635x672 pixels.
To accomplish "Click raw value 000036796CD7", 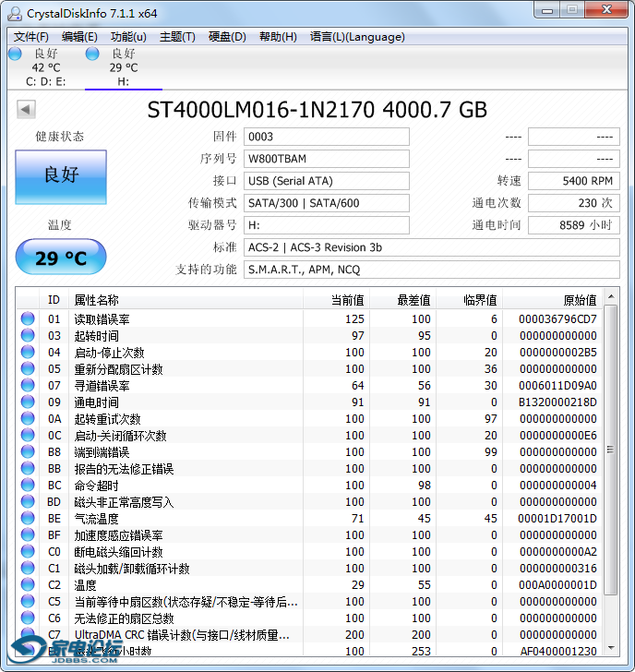I will click(x=557, y=318).
